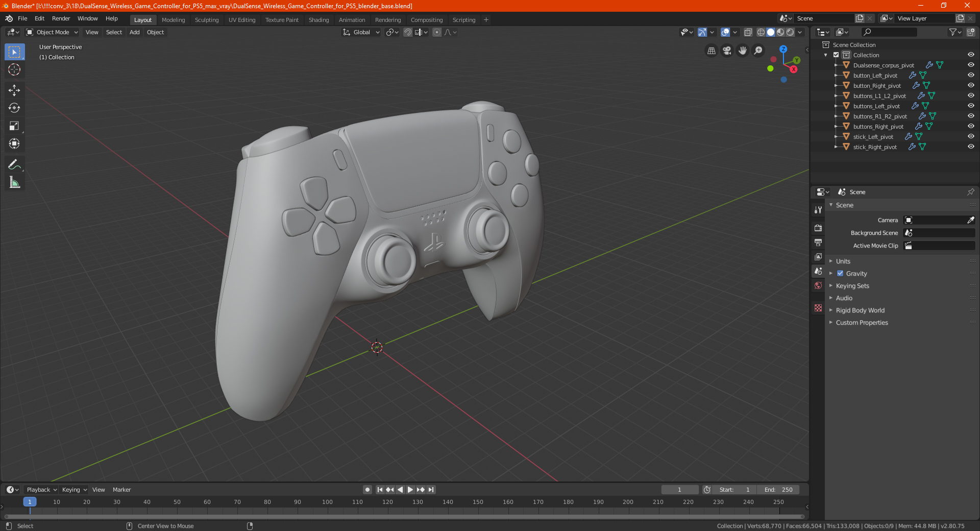Click the timeline horizontal scrollbar
Viewport: 980px width, 531px height.
(x=403, y=517)
